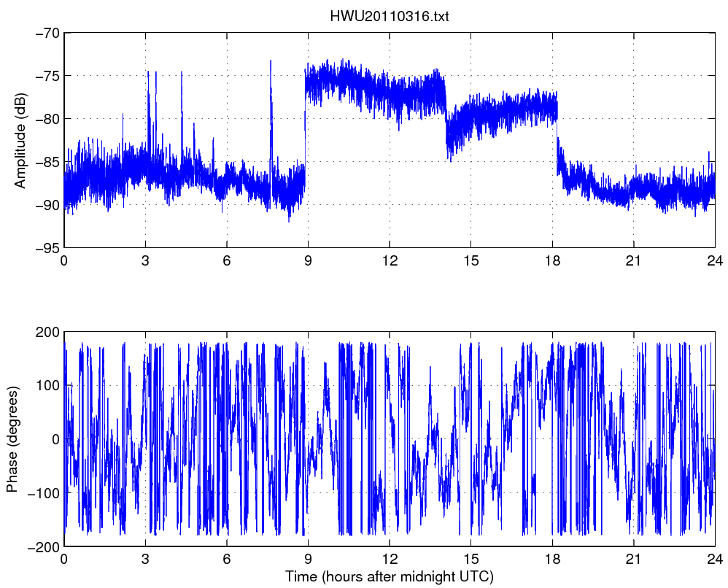Click hour 3 tick under amplitude plot
728x588 pixels.
point(145,260)
